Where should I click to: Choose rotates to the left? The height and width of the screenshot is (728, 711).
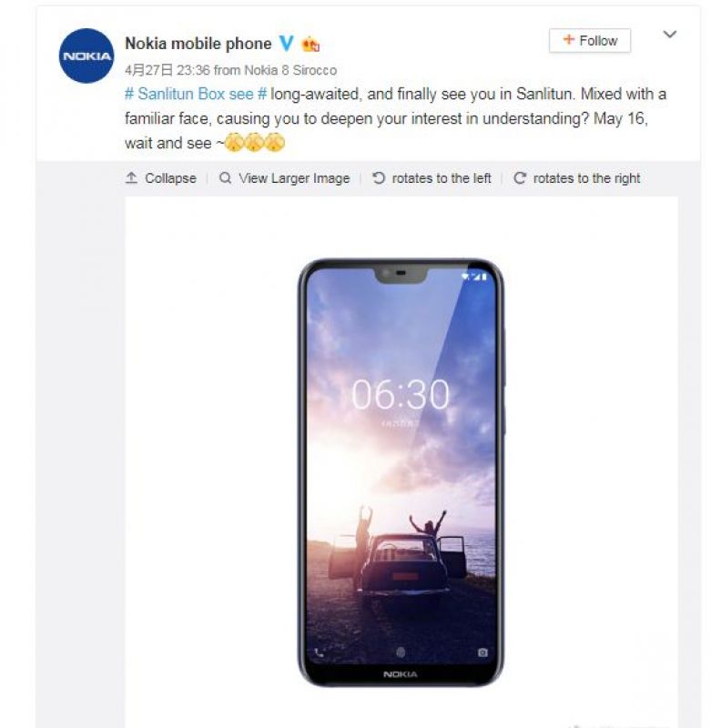pos(442,178)
